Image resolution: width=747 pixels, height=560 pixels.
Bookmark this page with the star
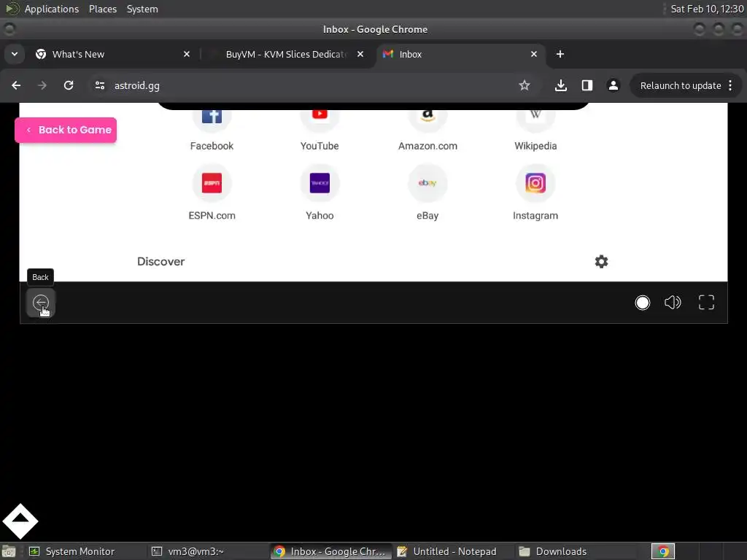click(x=524, y=85)
